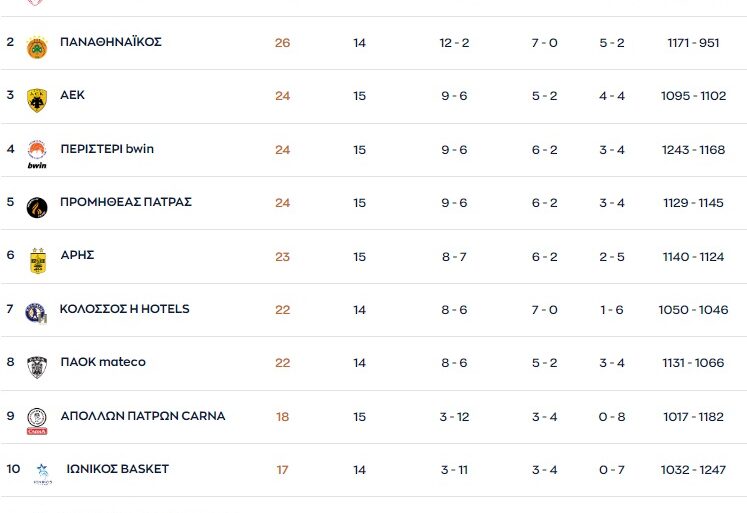
Task: Click Panathinaikos points value 26
Action: tap(282, 43)
